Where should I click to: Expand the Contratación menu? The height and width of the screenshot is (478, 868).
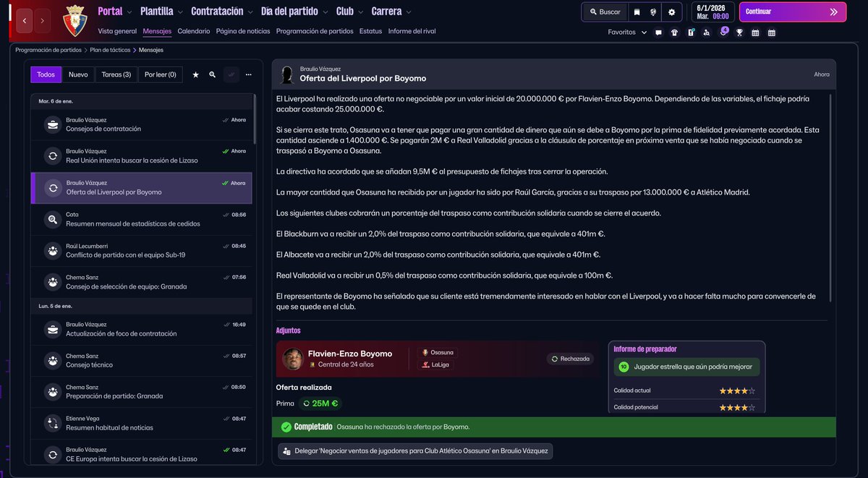click(222, 12)
